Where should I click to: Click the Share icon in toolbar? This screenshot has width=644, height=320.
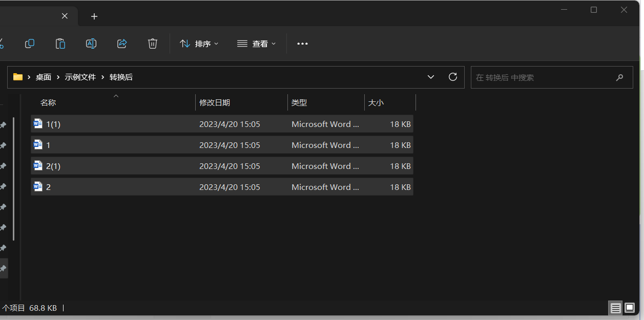coord(122,44)
